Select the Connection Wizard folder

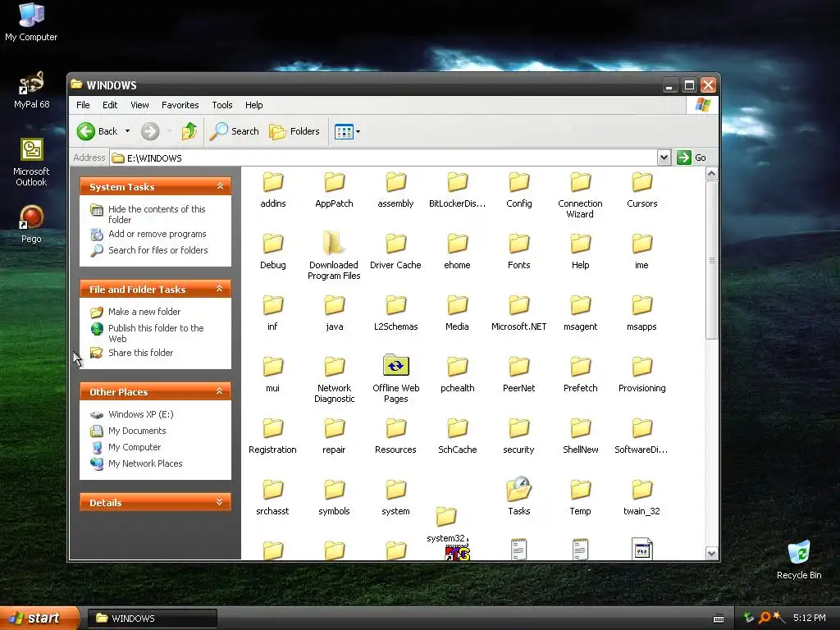580,195
